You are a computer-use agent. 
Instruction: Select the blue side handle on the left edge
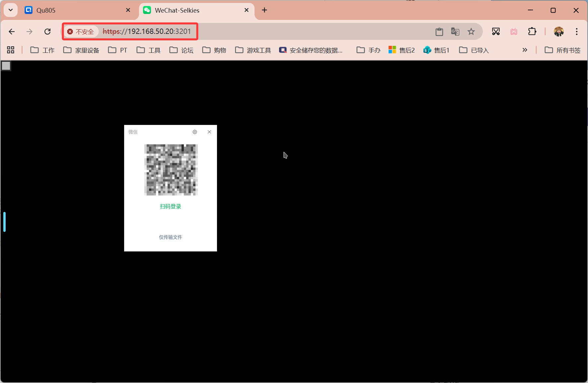click(x=4, y=222)
